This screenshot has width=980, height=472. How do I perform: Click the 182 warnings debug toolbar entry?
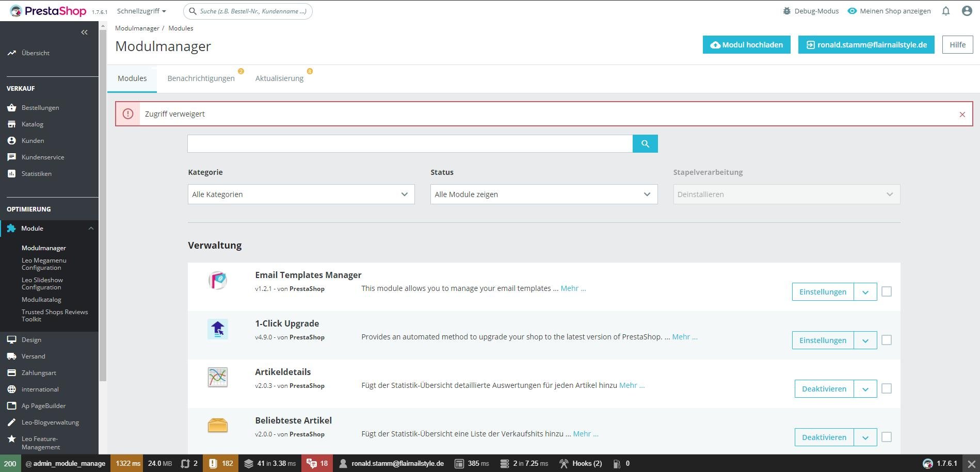click(x=221, y=464)
